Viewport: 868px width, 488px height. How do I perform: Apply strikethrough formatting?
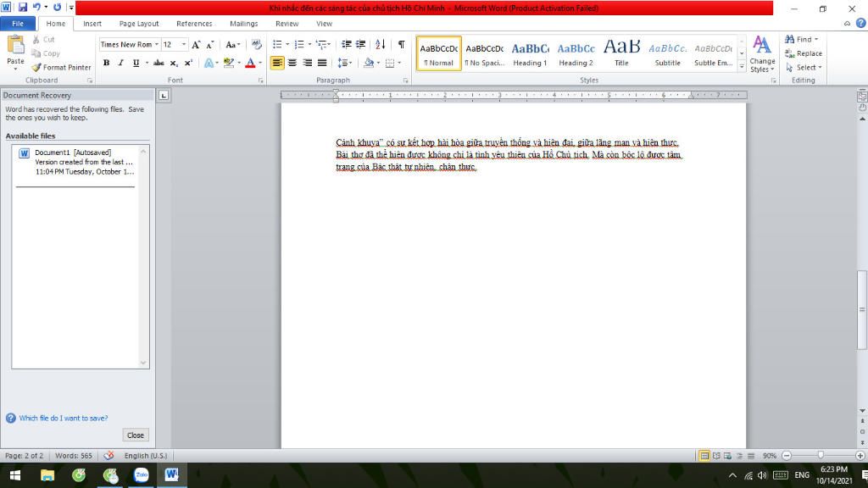(x=159, y=63)
